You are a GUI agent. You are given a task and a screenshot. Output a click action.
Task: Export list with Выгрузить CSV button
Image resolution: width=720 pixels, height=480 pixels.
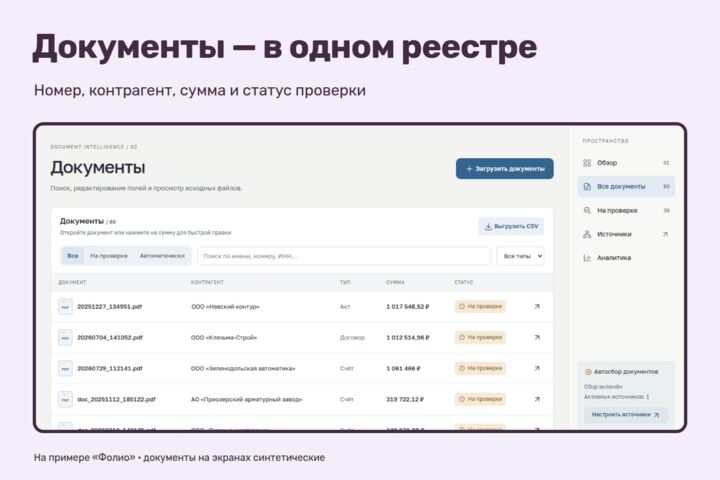click(511, 226)
